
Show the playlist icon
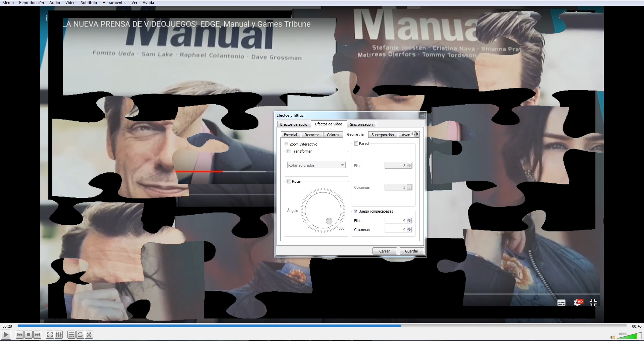coord(71,335)
